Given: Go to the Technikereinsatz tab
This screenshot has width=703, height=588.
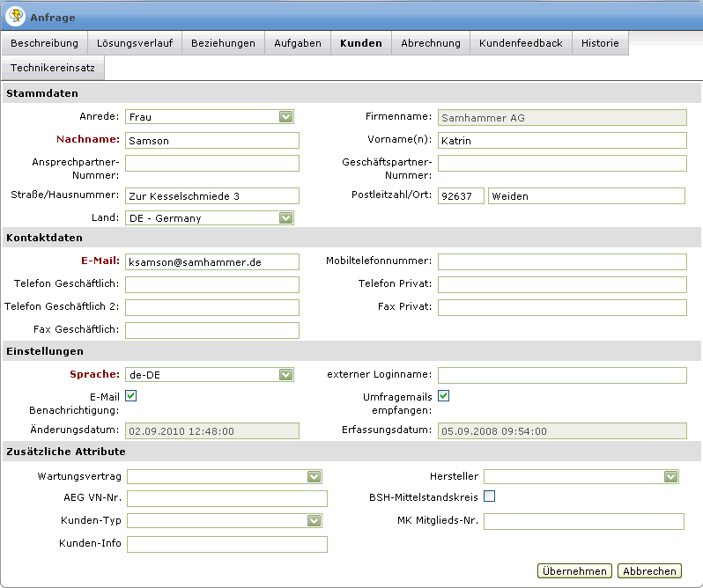Looking at the screenshot, I should point(53,68).
